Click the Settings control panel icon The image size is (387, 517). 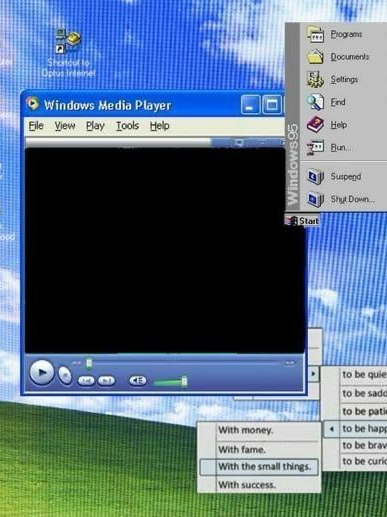(315, 79)
